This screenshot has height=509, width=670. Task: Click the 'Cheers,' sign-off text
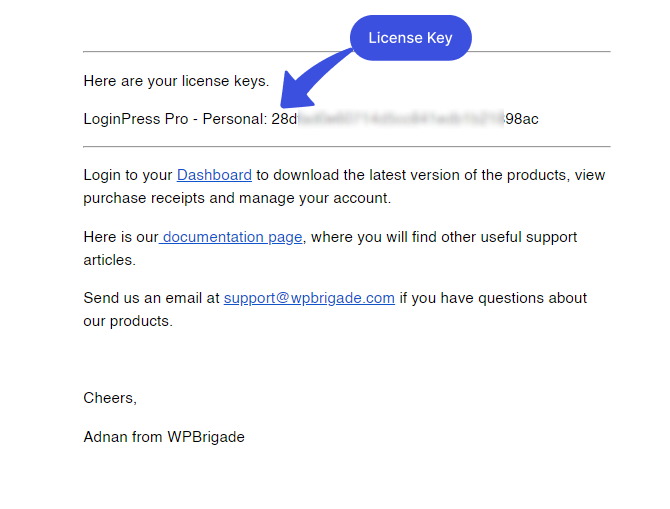110,398
